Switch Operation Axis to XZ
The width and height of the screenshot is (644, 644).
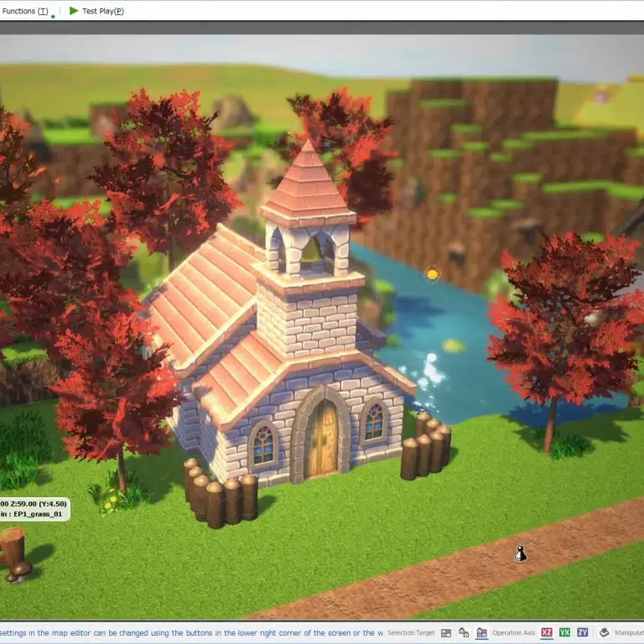coord(547,632)
